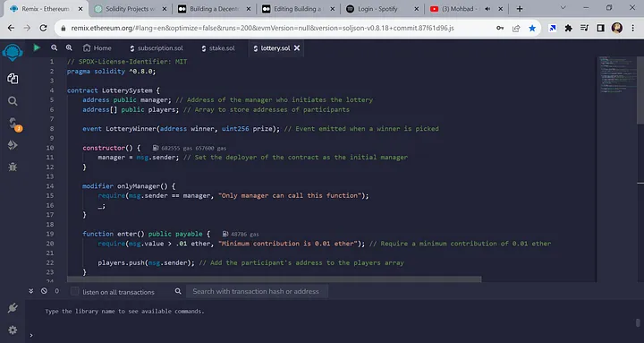
Task: Click the zoom in magnifier icon
Action: tap(69, 47)
